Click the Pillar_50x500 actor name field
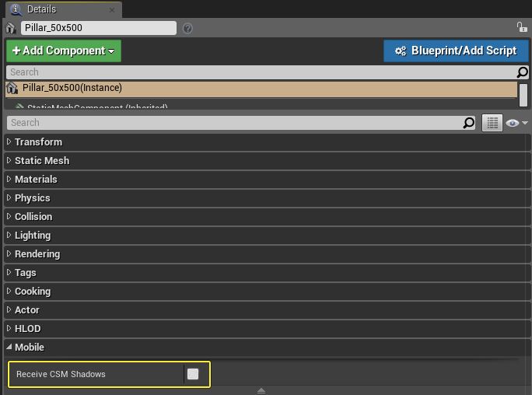This screenshot has width=532, height=395. [99, 28]
